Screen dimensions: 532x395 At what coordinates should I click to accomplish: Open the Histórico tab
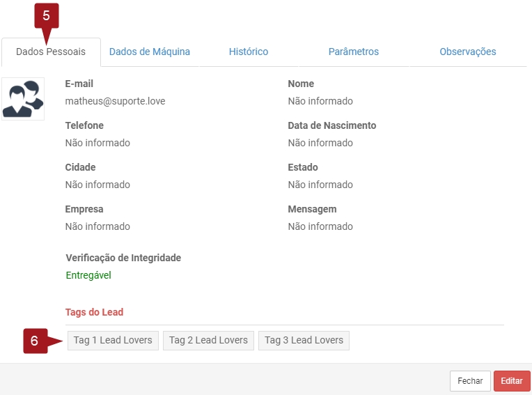tap(249, 52)
